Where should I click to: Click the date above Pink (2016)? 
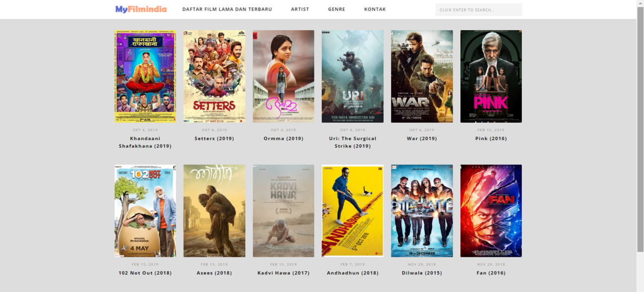point(491,130)
